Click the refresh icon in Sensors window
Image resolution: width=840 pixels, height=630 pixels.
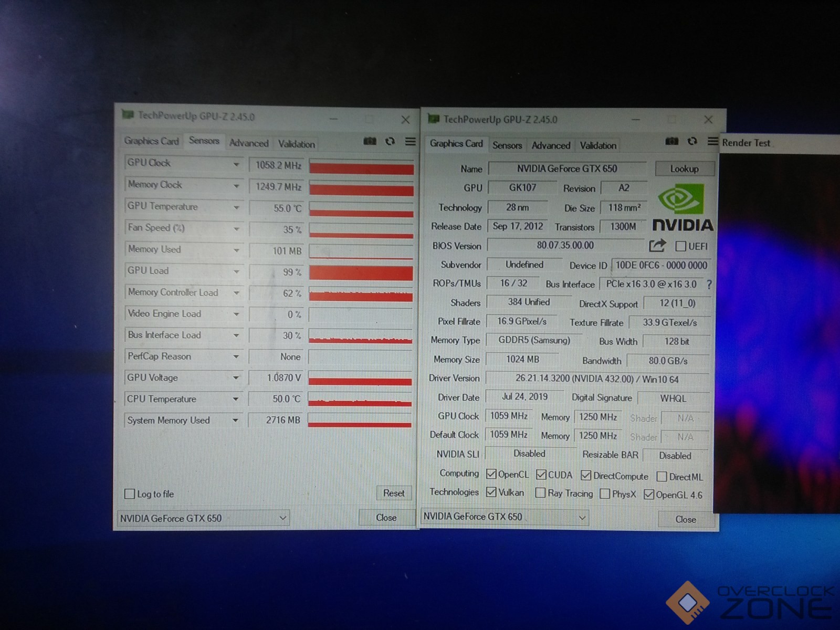(x=390, y=142)
